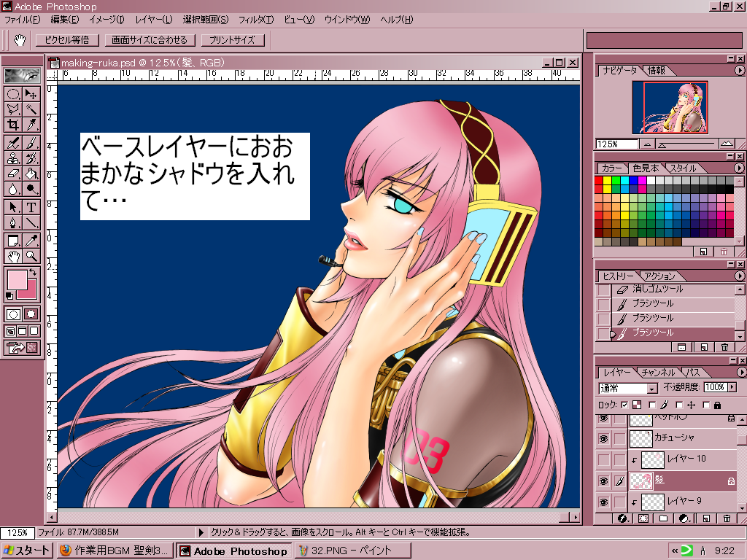Hide the カチューシャ layer
The height and width of the screenshot is (560, 747).
click(x=603, y=438)
